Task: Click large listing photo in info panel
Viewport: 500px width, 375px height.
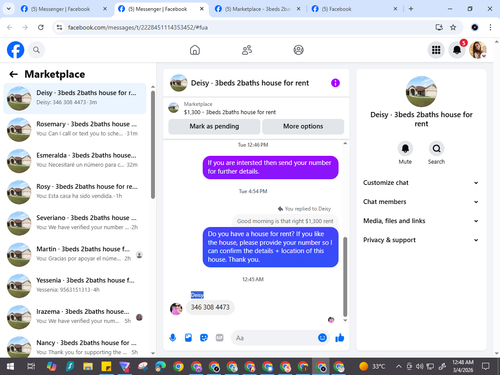Action: pos(421,92)
